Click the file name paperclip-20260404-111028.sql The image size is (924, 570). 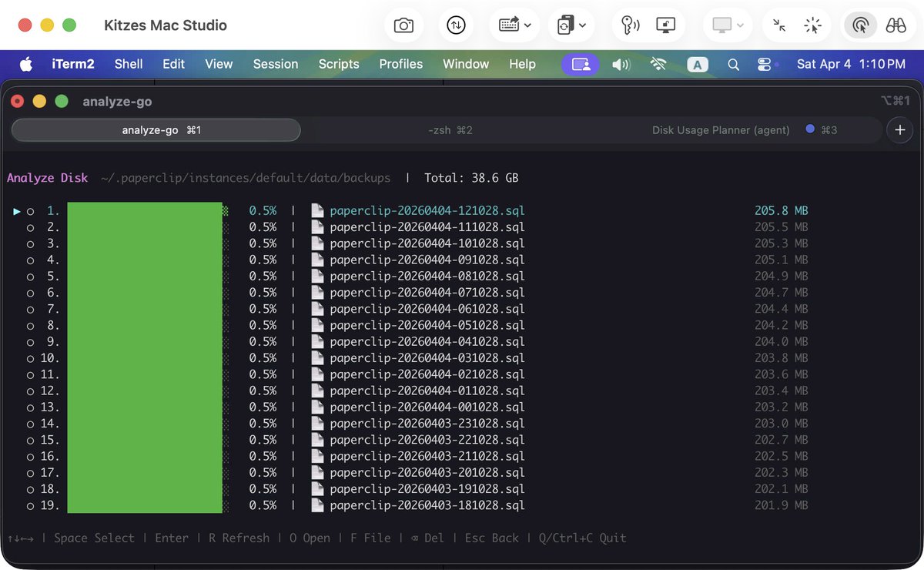(x=427, y=227)
